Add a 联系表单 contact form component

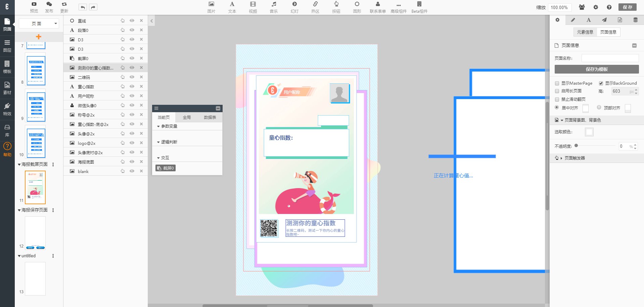tap(378, 7)
